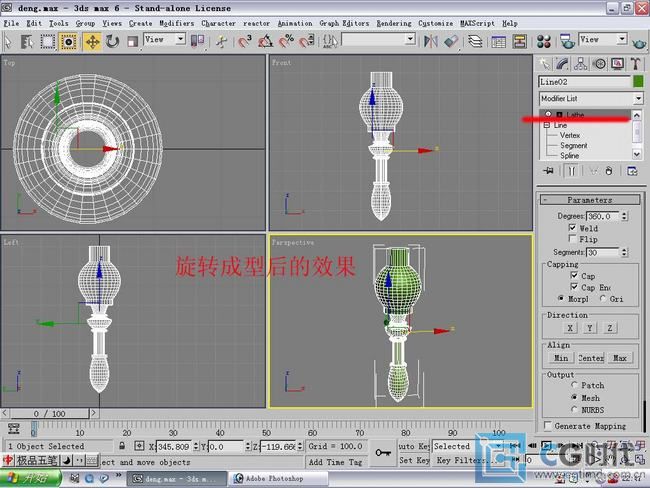Open Schematic View toolbar icon
Screen dimensions: 650x488
(x=519, y=41)
